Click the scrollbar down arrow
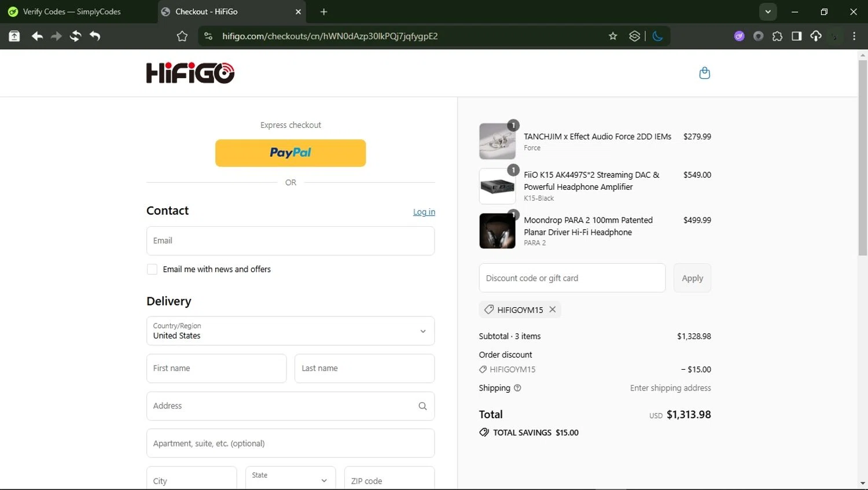The width and height of the screenshot is (868, 490). click(863, 483)
